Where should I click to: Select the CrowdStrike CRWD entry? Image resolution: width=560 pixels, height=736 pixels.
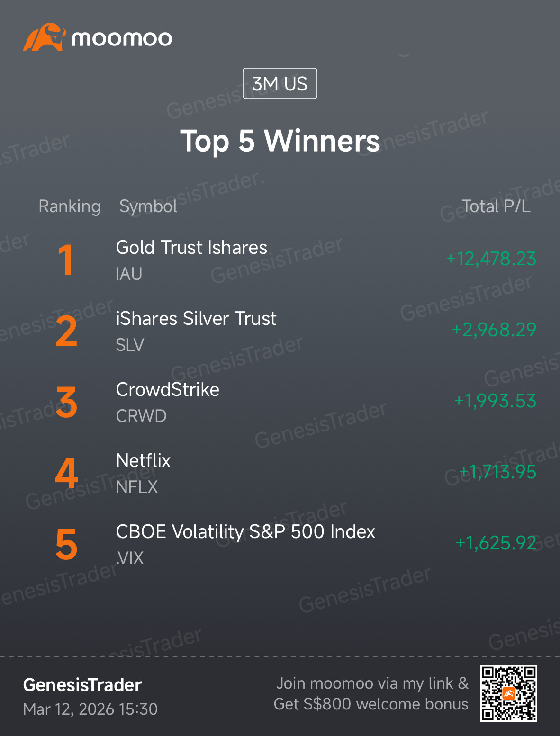click(x=280, y=402)
